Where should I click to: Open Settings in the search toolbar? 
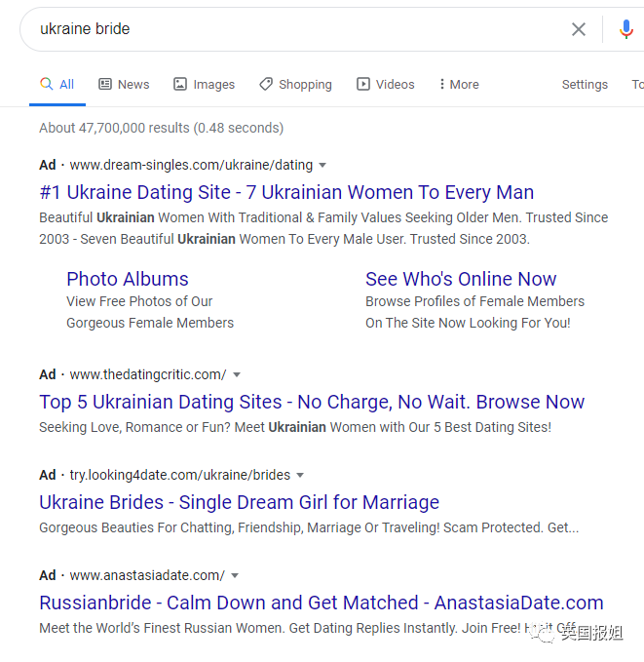click(x=585, y=85)
